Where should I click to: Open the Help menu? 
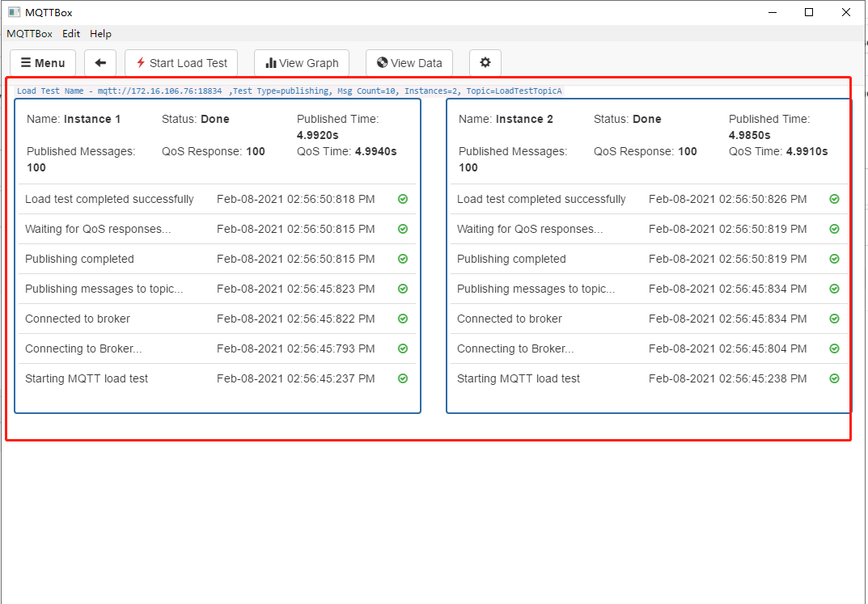[x=100, y=34]
